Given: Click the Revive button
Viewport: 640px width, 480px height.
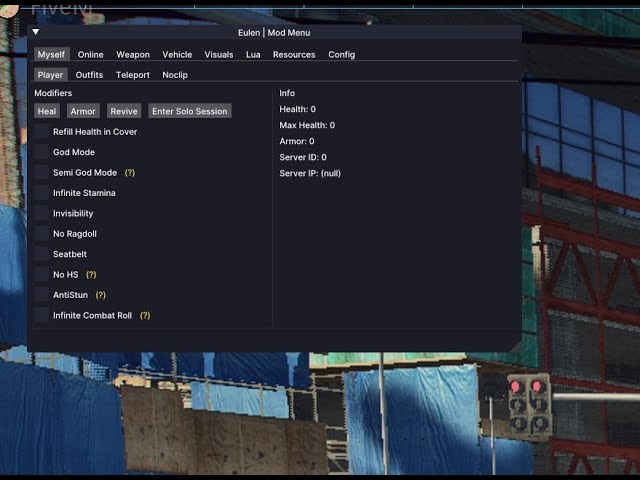Looking at the screenshot, I should click(x=124, y=111).
